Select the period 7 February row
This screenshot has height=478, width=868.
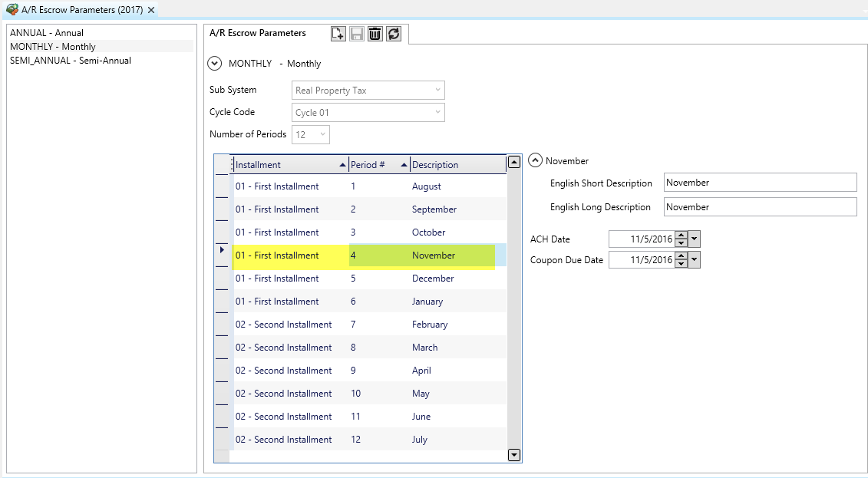click(368, 325)
